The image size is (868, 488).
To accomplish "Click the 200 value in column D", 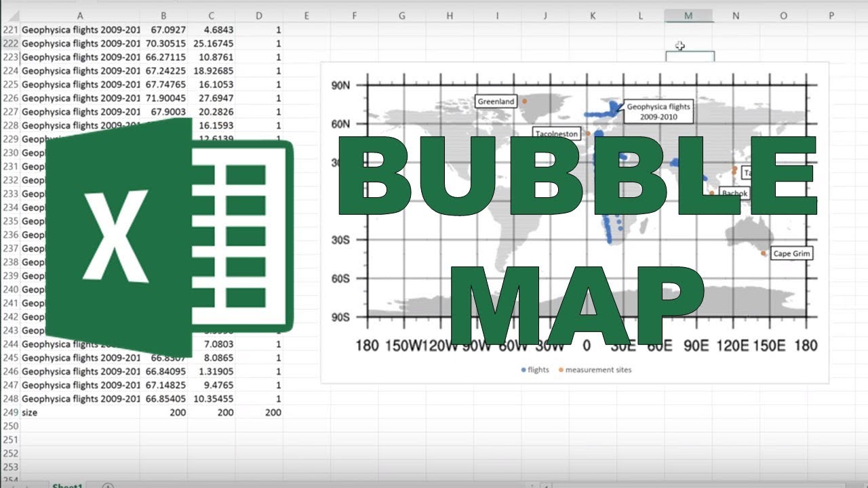I will (x=259, y=412).
